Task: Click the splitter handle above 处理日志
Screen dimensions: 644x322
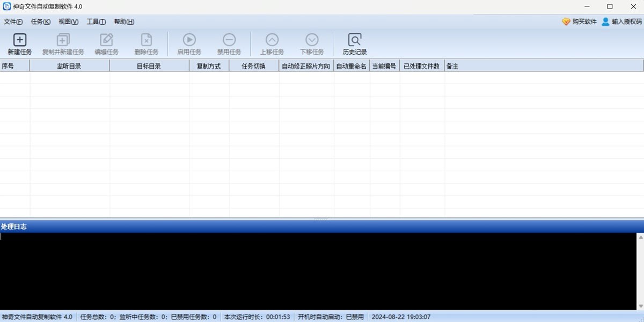Action: 321,218
